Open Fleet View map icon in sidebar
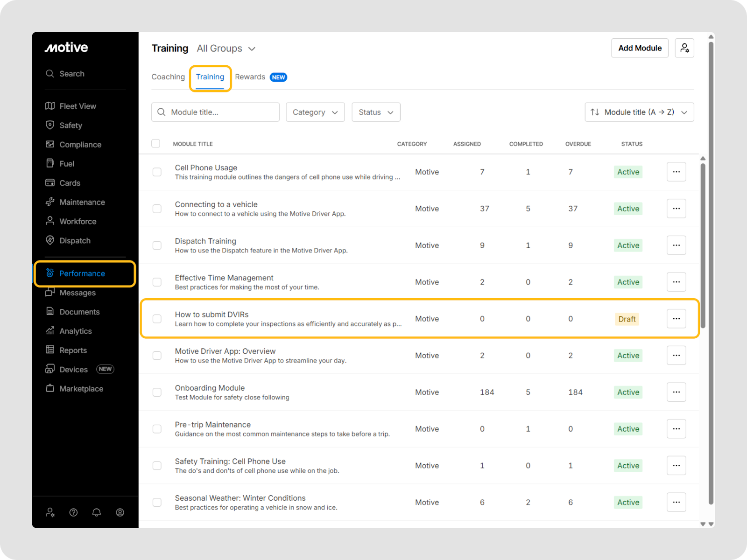 click(x=50, y=106)
